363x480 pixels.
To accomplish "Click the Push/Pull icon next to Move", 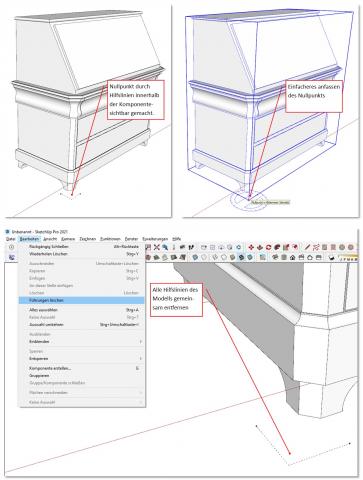I will pos(260,247).
